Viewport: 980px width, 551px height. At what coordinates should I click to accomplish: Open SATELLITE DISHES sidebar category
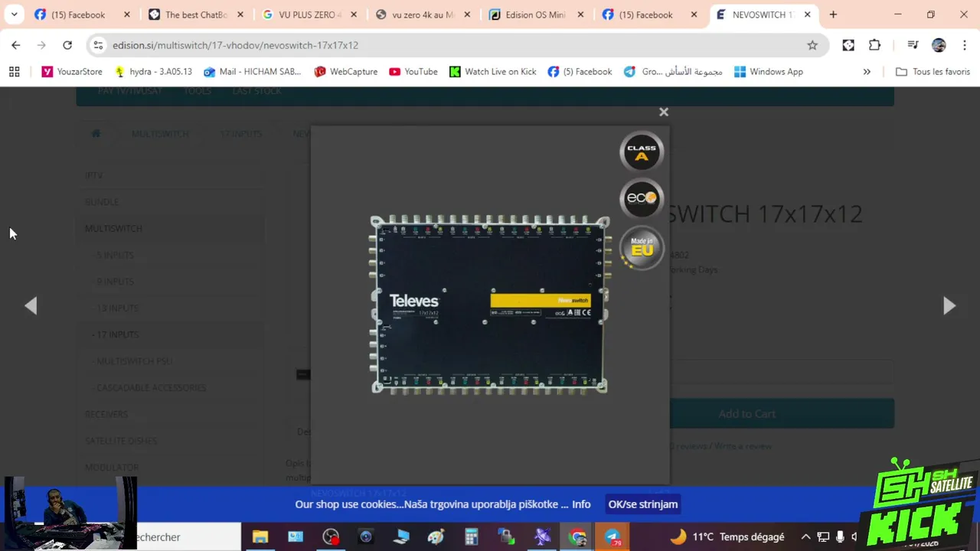(121, 441)
